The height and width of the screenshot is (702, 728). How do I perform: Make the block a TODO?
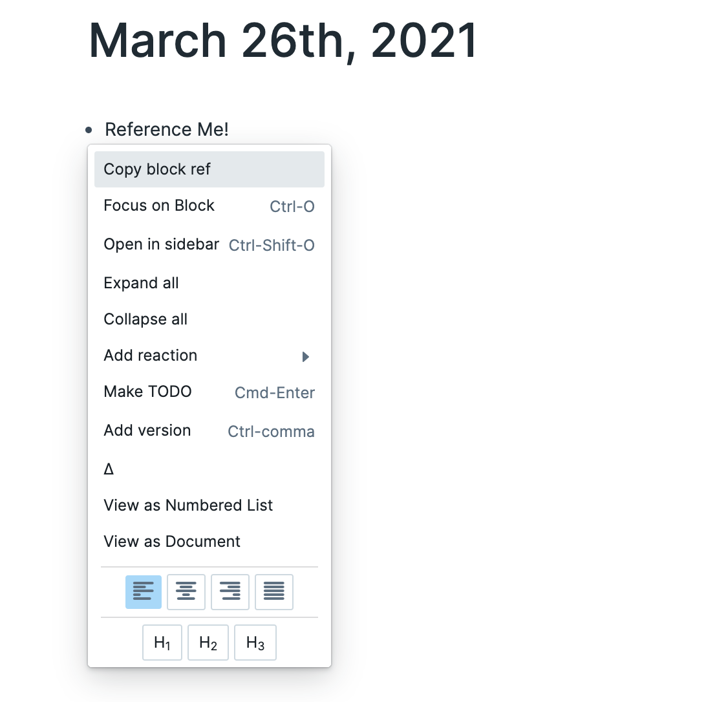coord(147,391)
